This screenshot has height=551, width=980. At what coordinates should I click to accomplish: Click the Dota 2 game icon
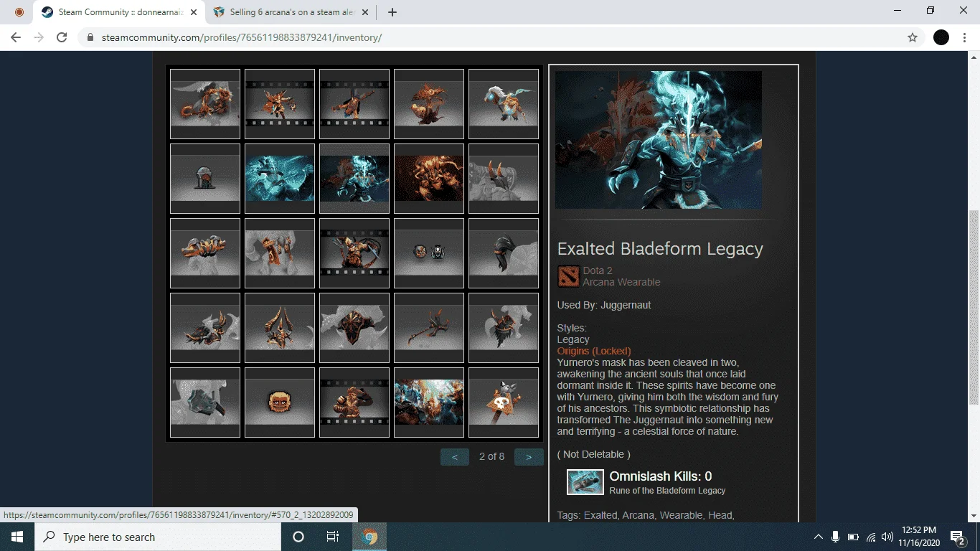coord(568,276)
